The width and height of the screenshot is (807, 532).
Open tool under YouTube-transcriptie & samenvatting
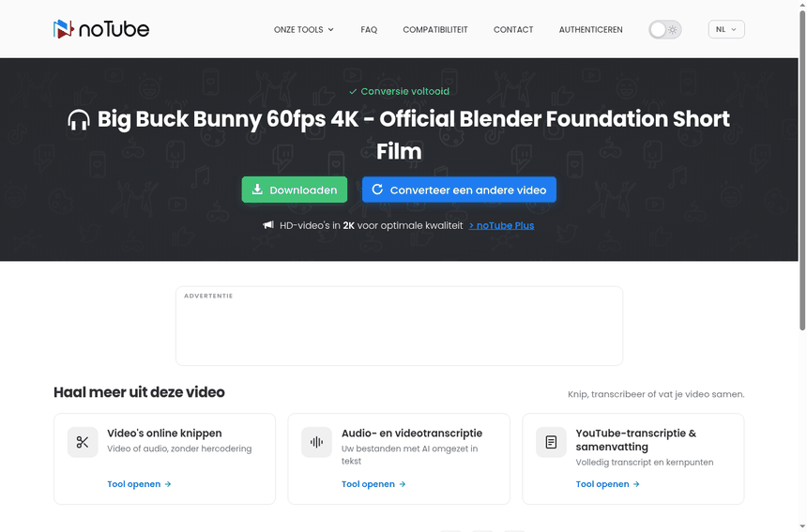click(608, 484)
